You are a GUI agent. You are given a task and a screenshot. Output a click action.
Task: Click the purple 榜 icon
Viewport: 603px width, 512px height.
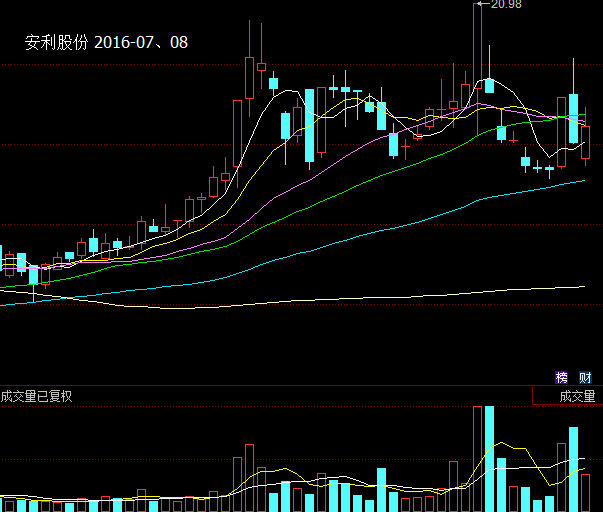coord(561,377)
